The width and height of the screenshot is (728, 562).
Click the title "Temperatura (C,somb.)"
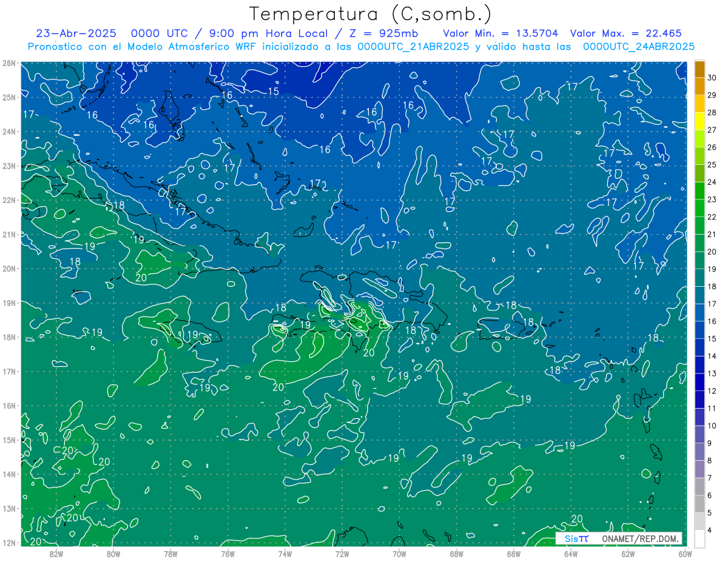point(371,14)
